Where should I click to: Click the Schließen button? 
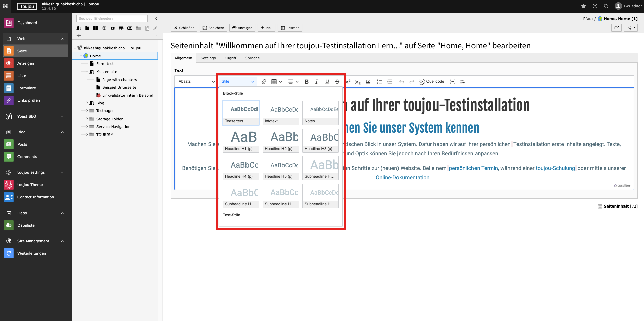pos(184,28)
